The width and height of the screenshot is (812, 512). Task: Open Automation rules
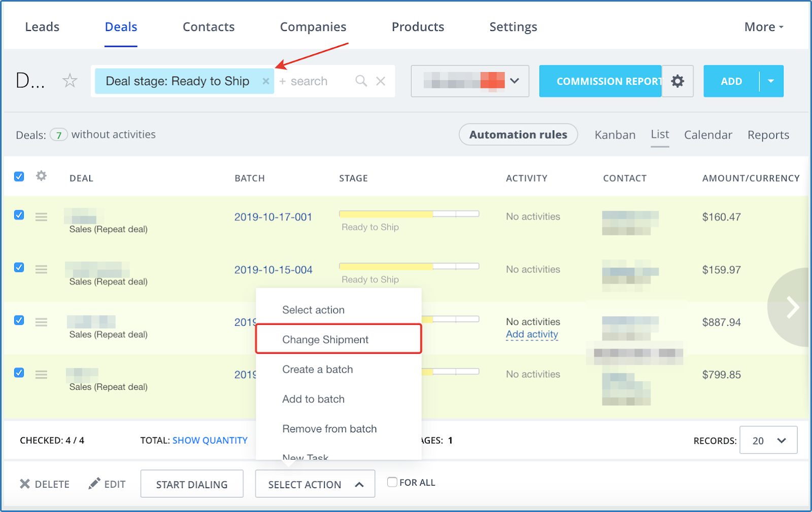[518, 134]
